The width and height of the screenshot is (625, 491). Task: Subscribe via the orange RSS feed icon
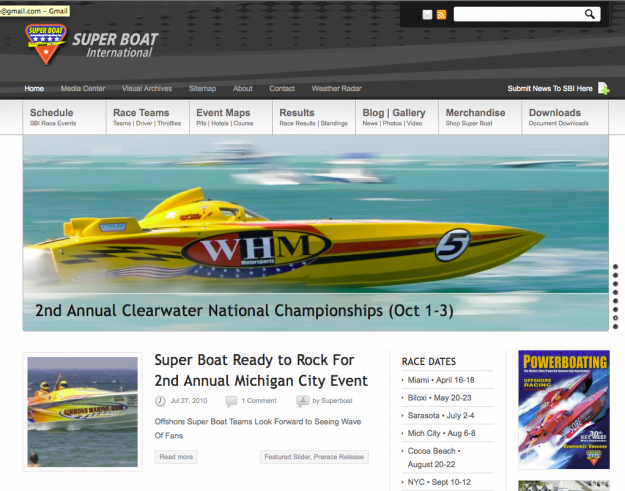click(x=441, y=15)
